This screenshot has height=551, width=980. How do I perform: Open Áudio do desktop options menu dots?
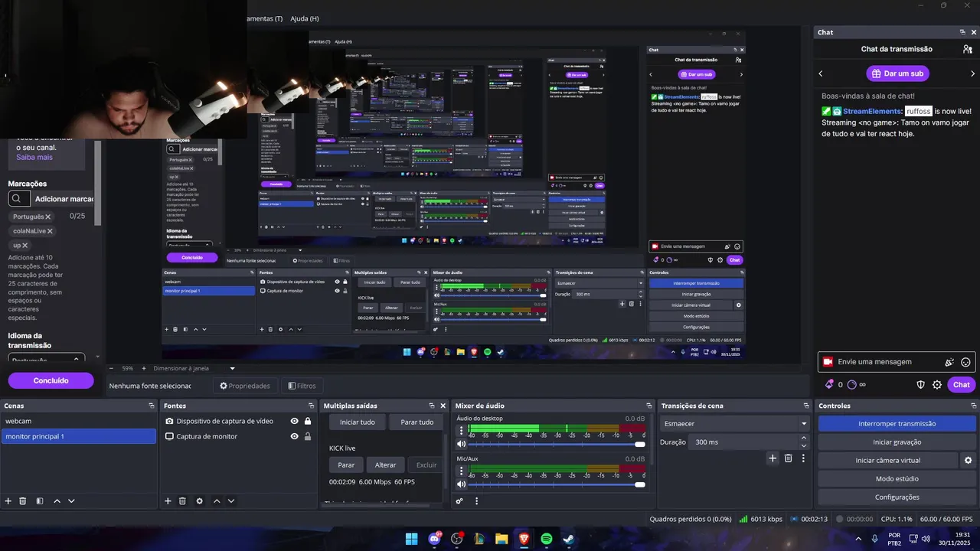coord(461,431)
